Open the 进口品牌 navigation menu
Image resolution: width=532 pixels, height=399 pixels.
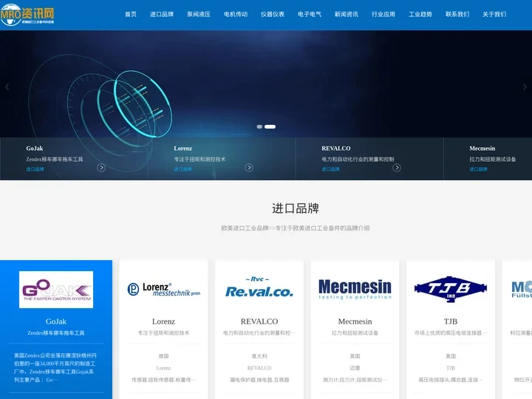click(x=162, y=14)
